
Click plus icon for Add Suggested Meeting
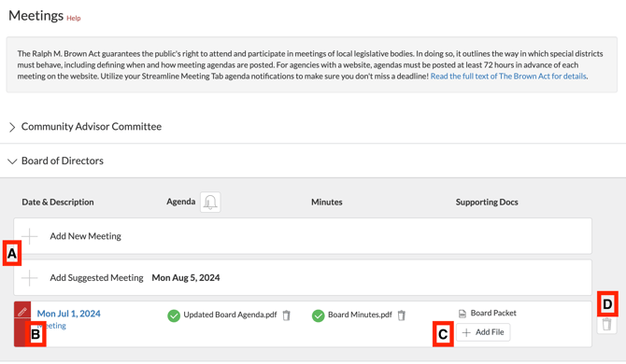click(29, 278)
